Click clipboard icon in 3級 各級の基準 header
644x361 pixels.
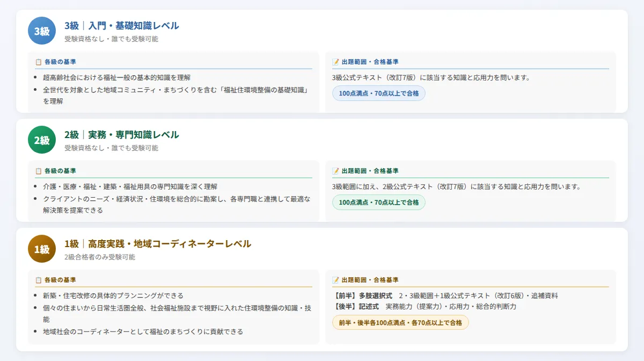[x=39, y=62]
